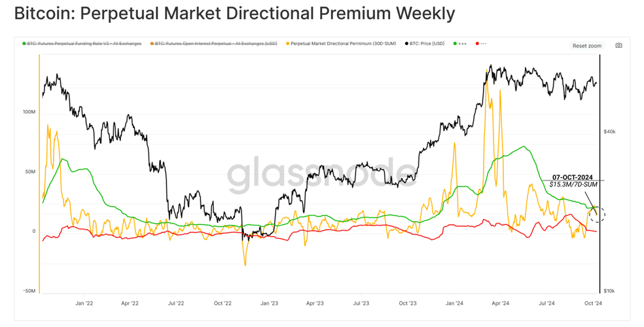The image size is (644, 327).
Task: Click the 07-OCT-2024 annotation label
Action: [x=573, y=177]
